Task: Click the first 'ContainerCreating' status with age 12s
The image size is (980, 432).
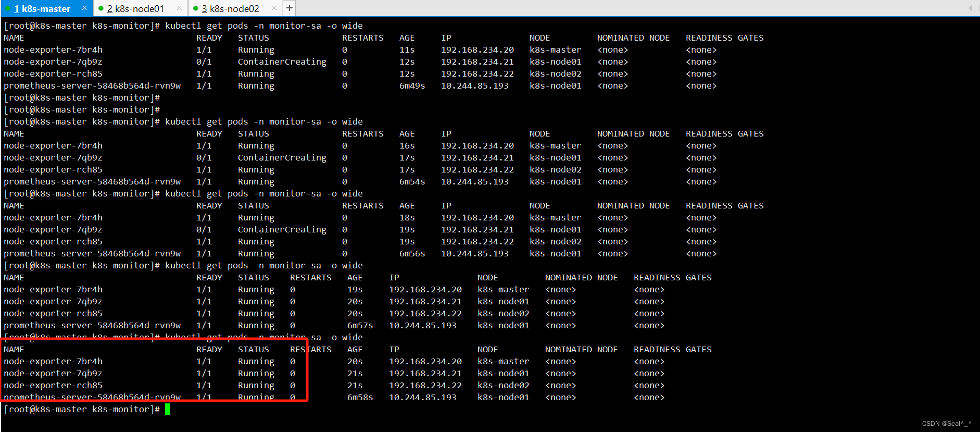Action: [x=282, y=61]
